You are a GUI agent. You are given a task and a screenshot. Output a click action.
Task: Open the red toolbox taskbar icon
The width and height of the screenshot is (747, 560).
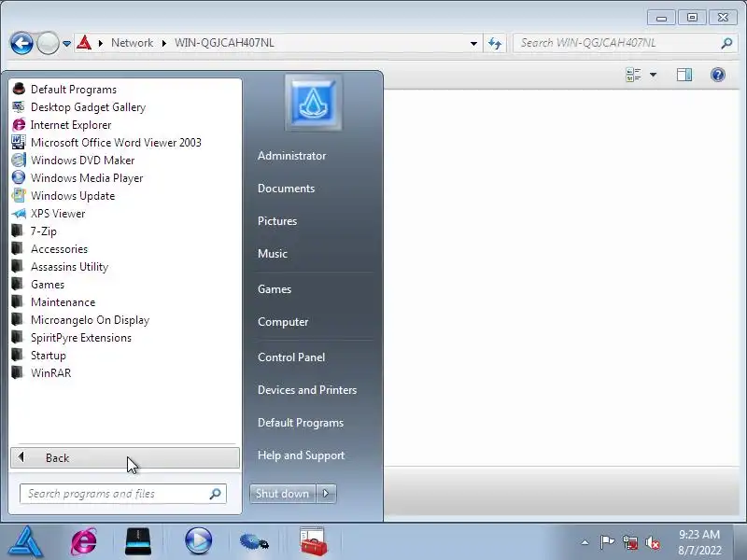pyautogui.click(x=314, y=541)
